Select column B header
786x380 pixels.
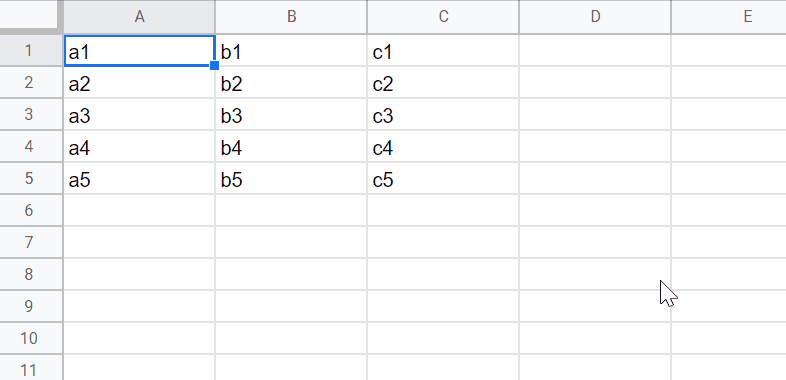click(291, 17)
